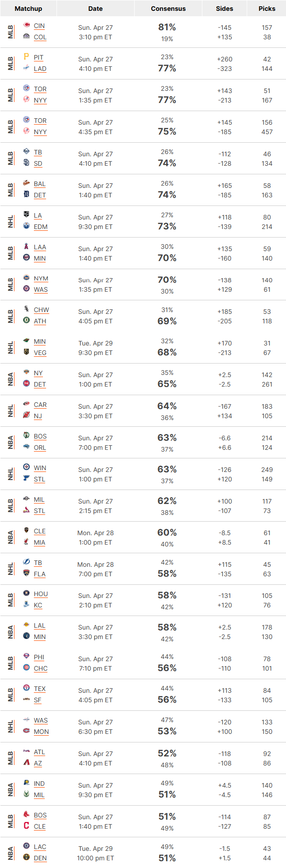Click the Los Angeles Lakers logo
This screenshot has height=868, width=286.
(26, 625)
